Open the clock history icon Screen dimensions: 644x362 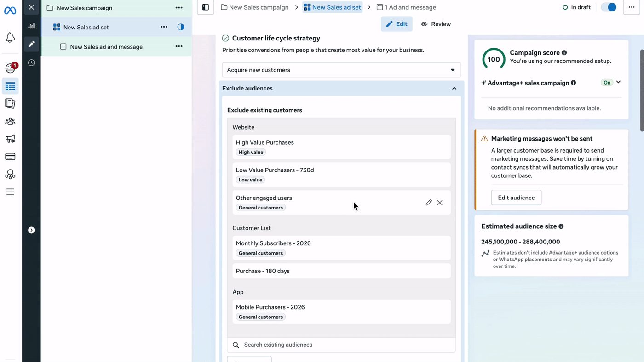click(31, 63)
